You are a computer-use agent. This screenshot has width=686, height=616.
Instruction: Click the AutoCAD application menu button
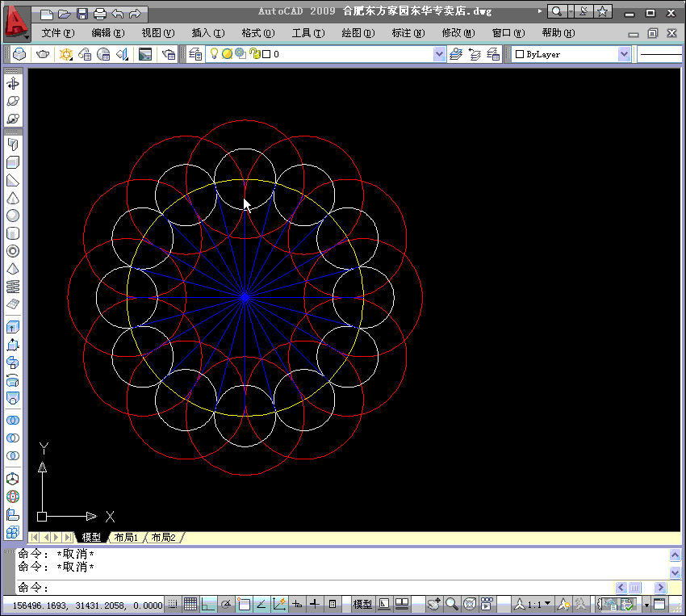(x=15, y=24)
